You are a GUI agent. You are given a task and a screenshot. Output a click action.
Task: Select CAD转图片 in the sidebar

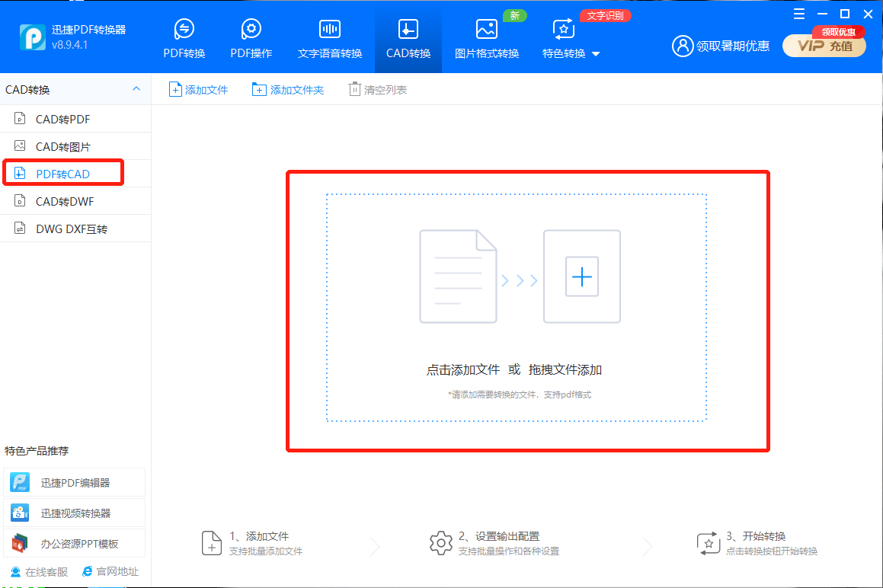[x=75, y=146]
